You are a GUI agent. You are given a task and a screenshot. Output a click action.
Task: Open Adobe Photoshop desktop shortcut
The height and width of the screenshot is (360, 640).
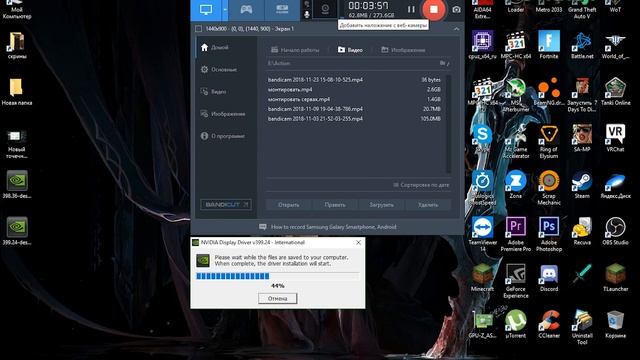[549, 234]
